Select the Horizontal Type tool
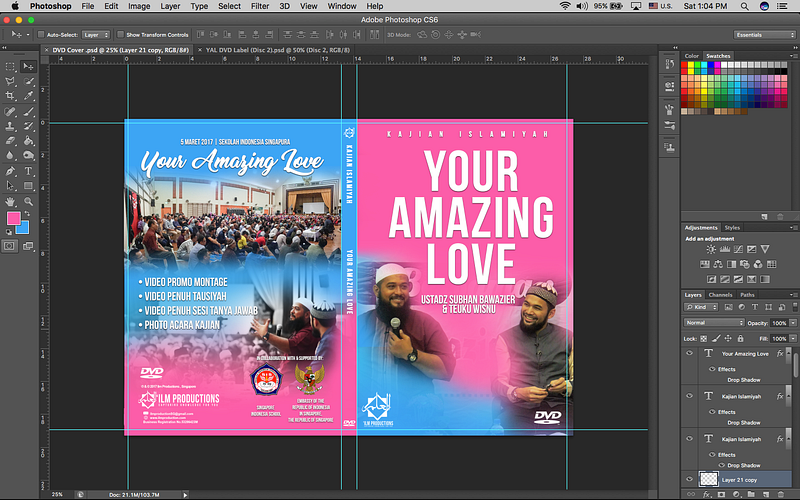Image resolution: width=800 pixels, height=500 pixels. (x=29, y=171)
